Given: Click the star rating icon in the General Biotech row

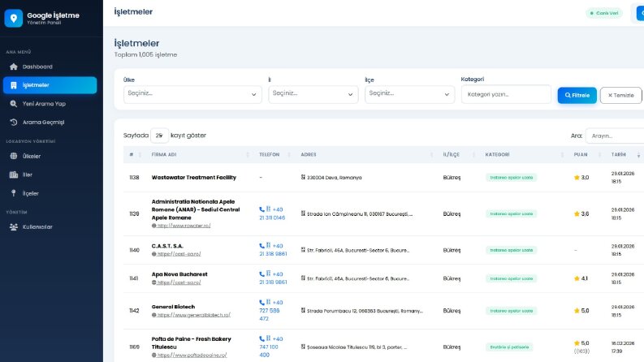Looking at the screenshot, I should coord(577,311).
